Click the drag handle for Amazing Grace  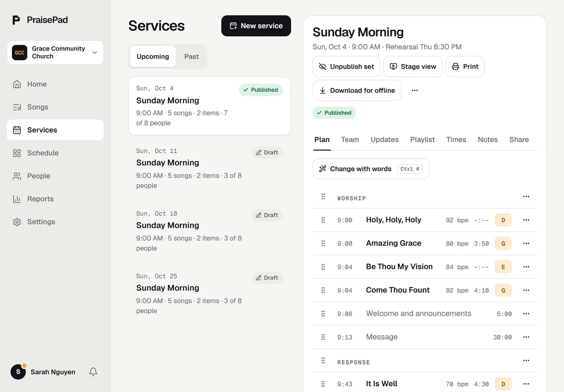(323, 244)
